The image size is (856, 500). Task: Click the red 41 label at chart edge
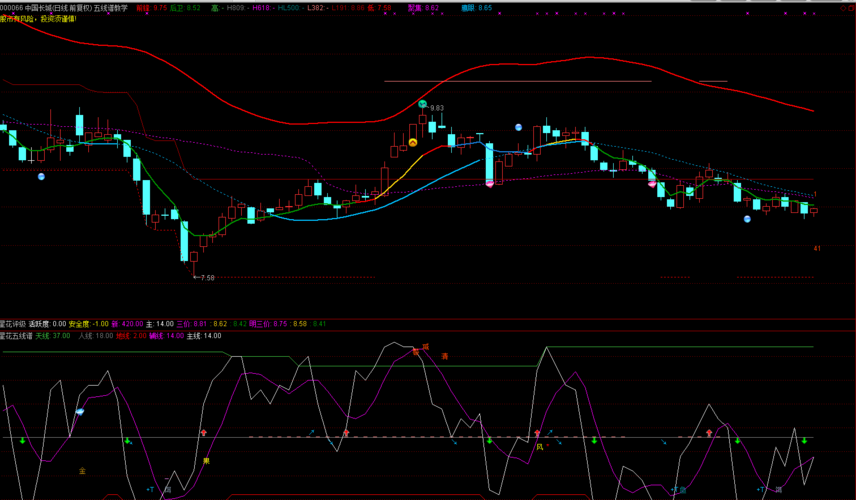(x=817, y=248)
